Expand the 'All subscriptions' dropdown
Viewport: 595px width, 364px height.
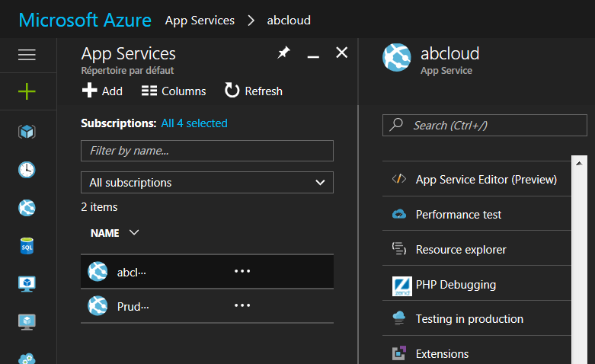pos(207,182)
